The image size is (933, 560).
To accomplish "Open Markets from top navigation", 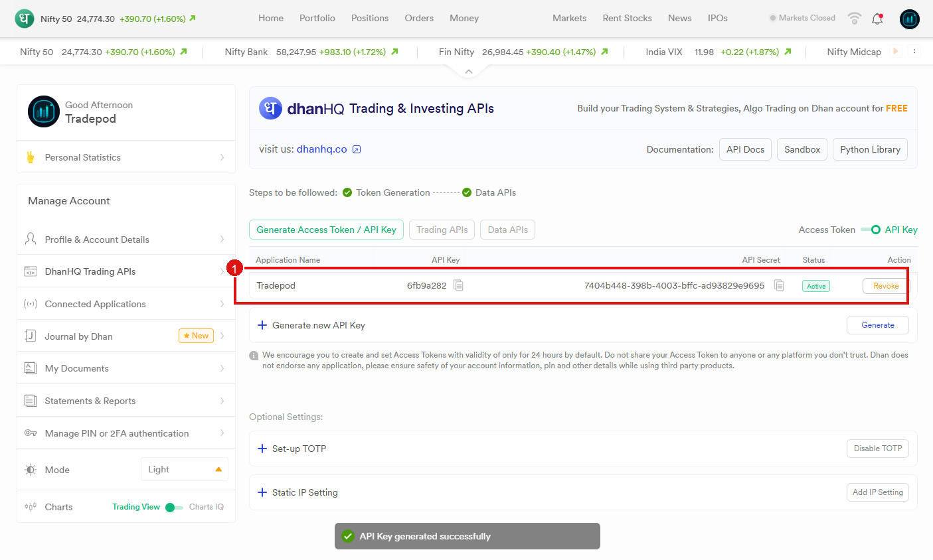I will pyautogui.click(x=570, y=19).
